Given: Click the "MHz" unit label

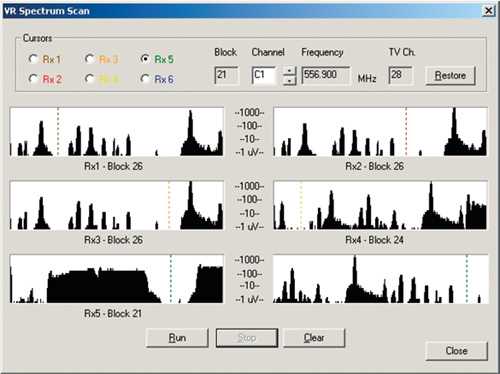Looking at the screenshot, I should pos(367,79).
